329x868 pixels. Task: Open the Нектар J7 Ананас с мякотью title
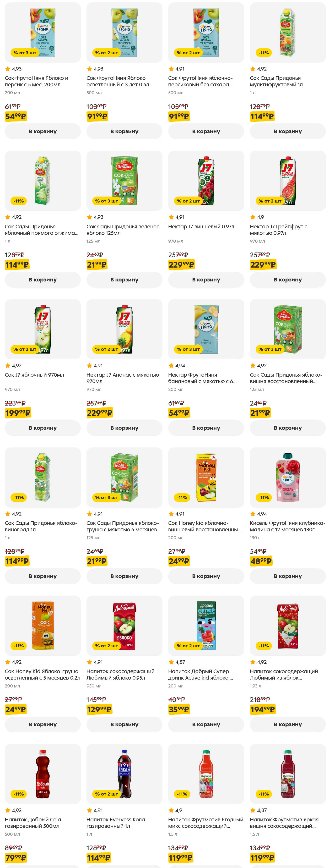coord(123,378)
